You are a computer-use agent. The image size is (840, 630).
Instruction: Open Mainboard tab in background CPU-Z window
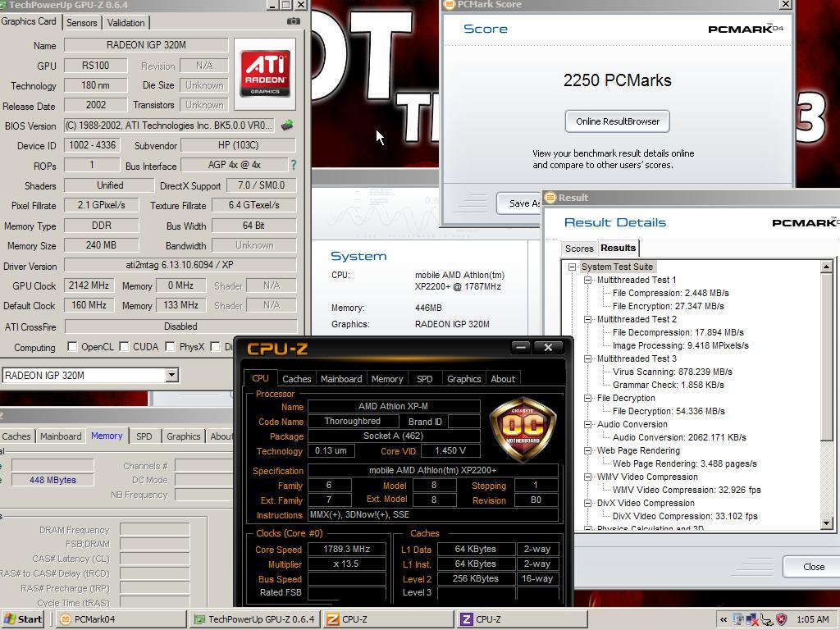[61, 436]
